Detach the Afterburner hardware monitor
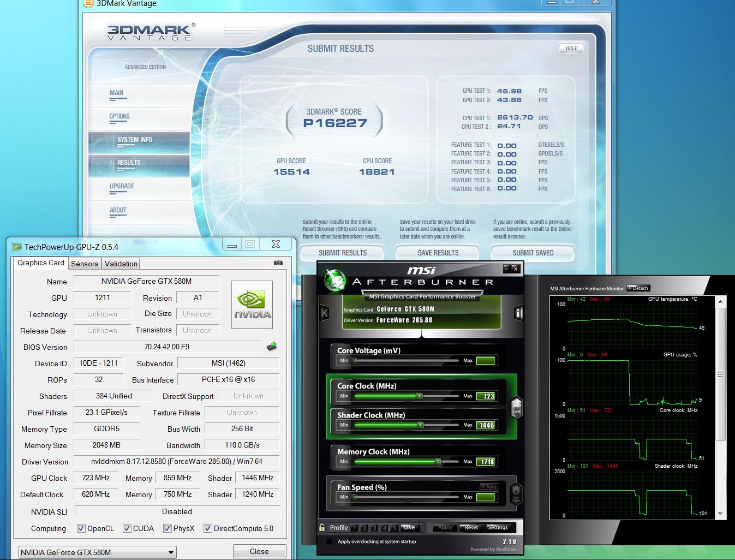Screen dimensions: 735x560 (x=638, y=288)
